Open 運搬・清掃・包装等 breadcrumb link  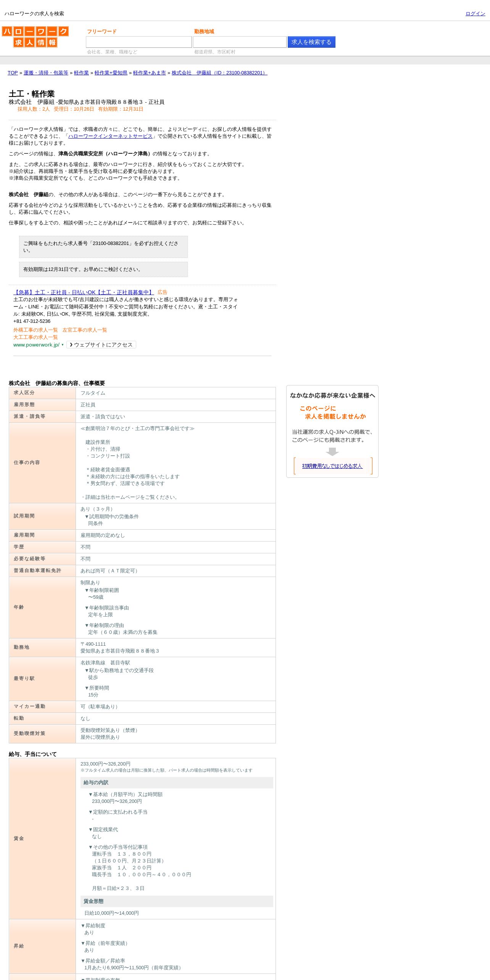(x=46, y=73)
